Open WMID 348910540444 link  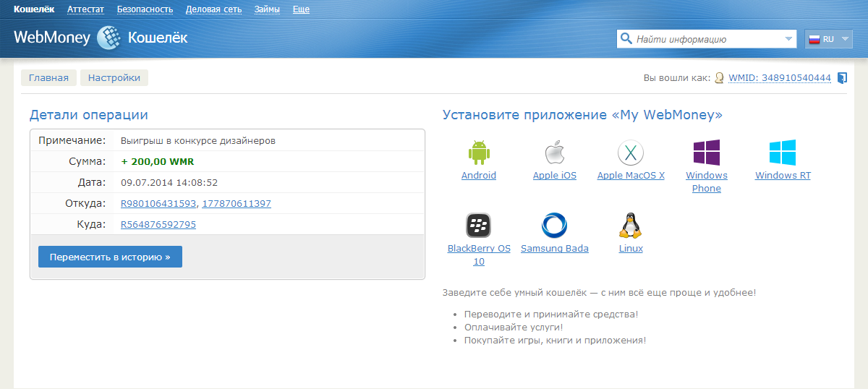tap(780, 78)
